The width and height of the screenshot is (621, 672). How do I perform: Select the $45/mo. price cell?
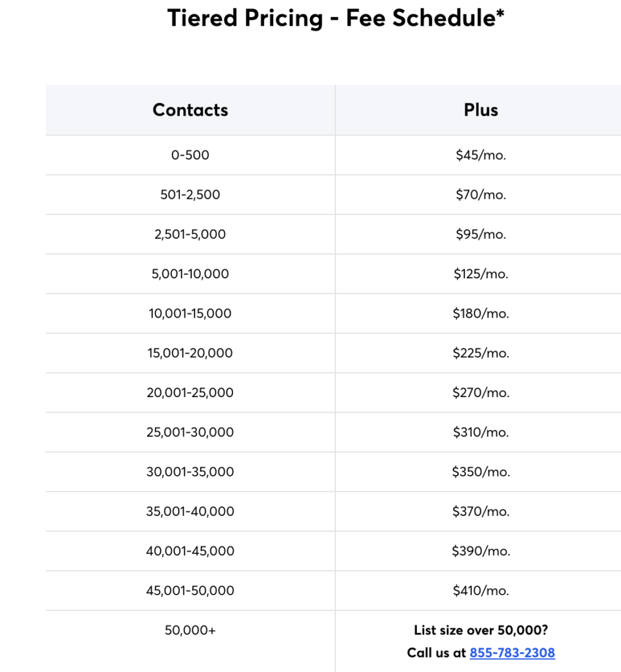[x=481, y=156]
